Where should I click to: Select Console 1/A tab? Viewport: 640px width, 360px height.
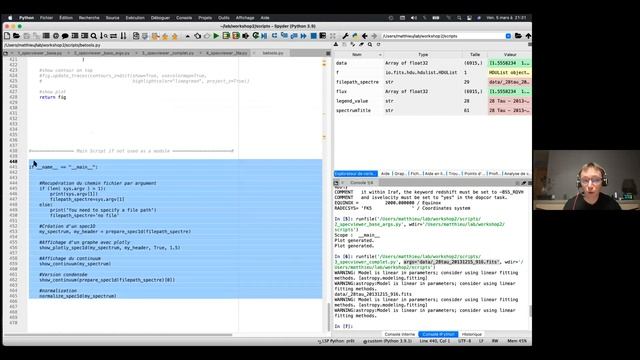pos(362,183)
